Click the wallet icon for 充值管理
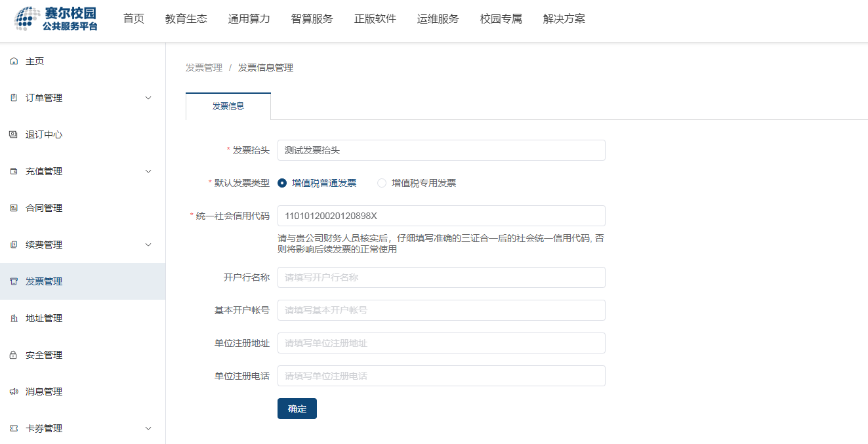Screen dimensions: 868x444 tap(14, 171)
